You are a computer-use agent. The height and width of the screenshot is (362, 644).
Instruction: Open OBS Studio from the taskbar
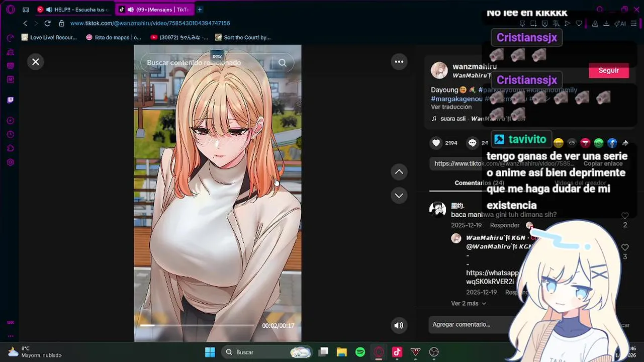click(x=434, y=352)
